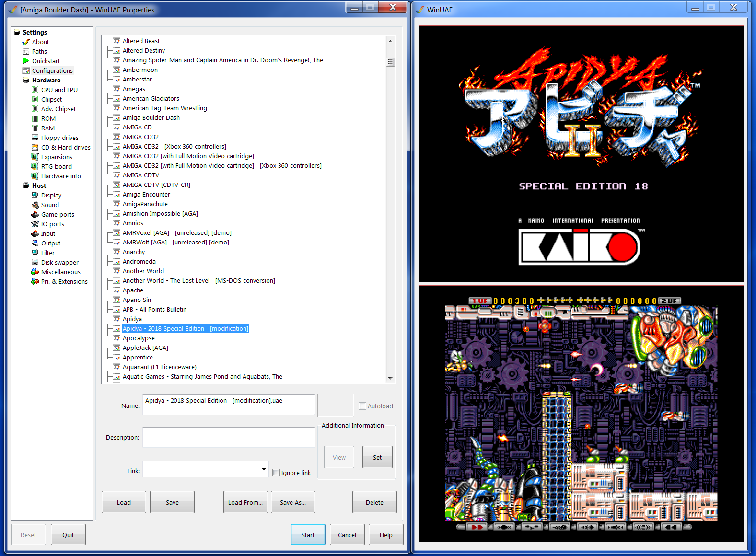Click the Expansions board icon
Viewport: 756px width, 556px height.
coord(35,157)
